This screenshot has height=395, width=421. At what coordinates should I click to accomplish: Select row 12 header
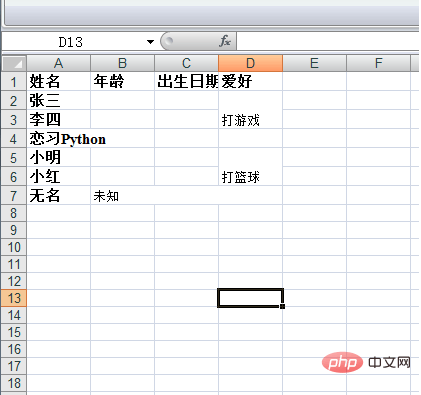[14, 281]
